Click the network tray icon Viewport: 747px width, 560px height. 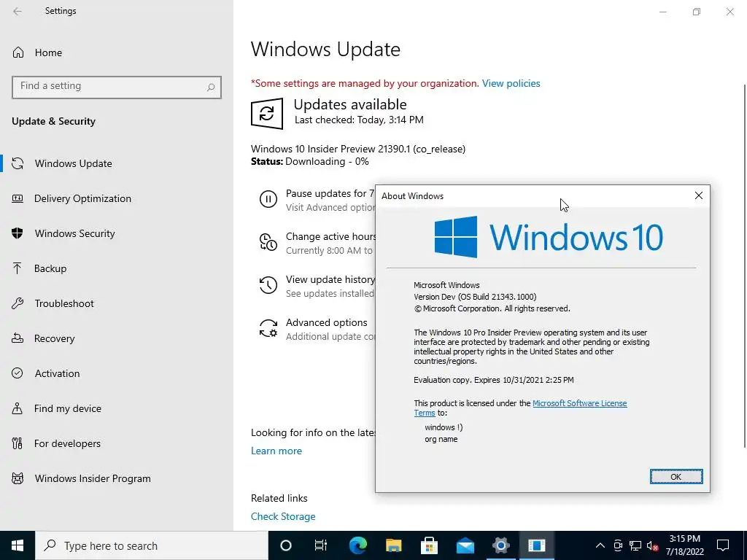pyautogui.click(x=635, y=545)
